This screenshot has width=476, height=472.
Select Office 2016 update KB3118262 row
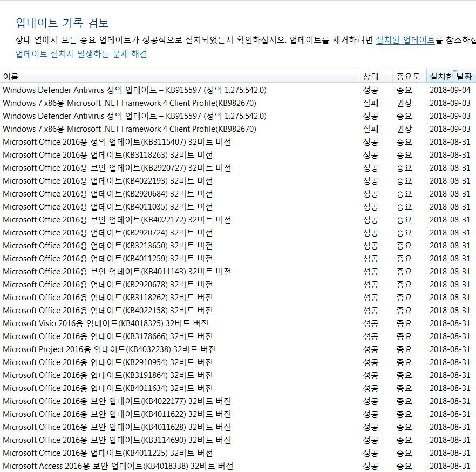[x=238, y=298]
